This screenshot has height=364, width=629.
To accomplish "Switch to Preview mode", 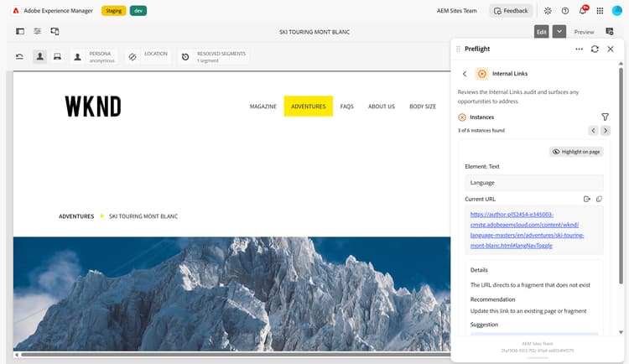I will [x=584, y=32].
